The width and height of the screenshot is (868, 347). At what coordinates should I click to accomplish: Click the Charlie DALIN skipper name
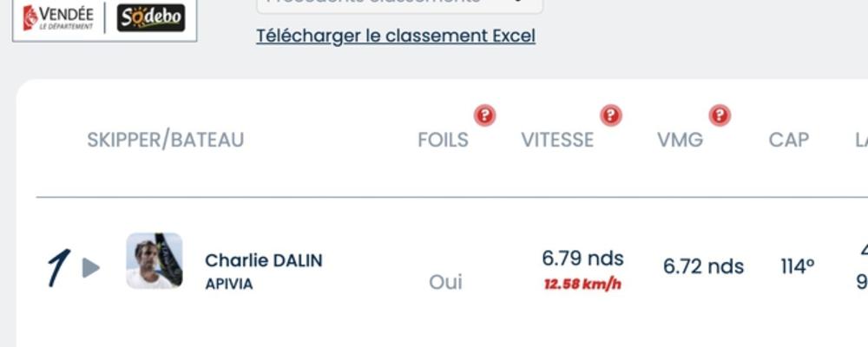264,260
